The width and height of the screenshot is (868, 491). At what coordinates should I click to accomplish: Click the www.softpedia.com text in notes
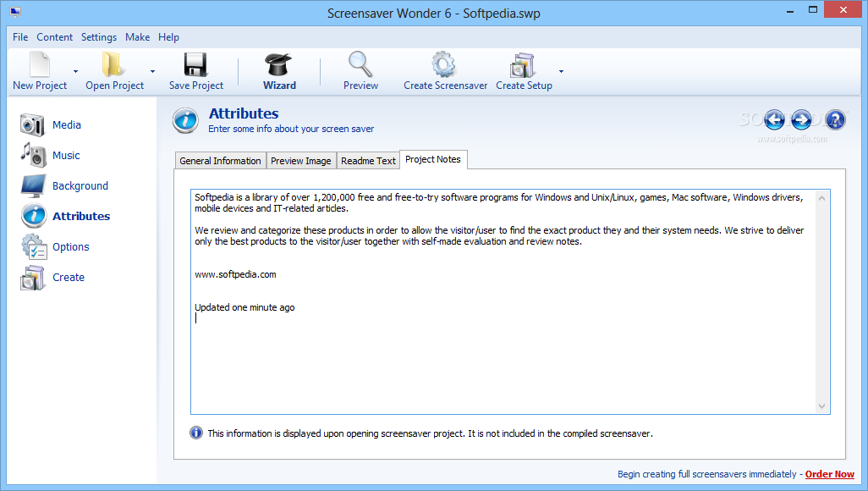235,274
